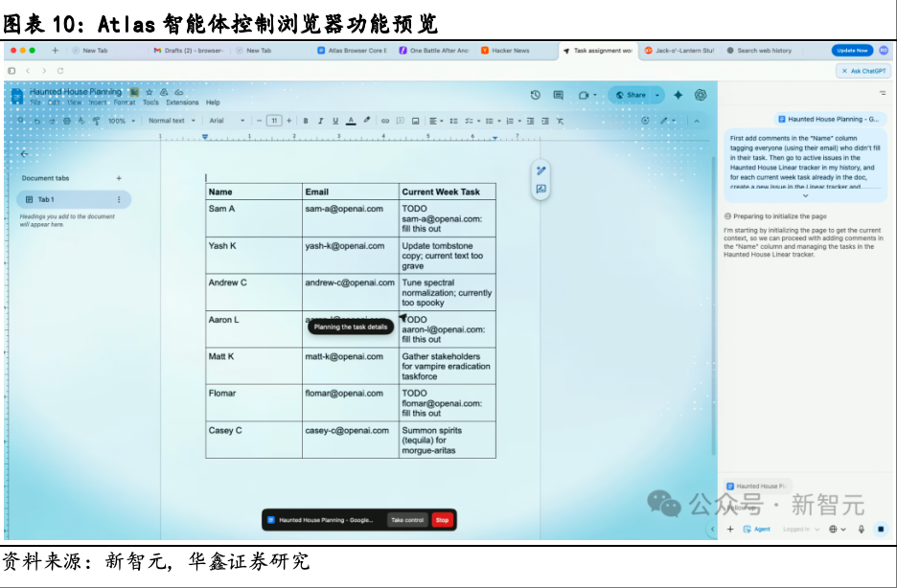
Task: Toggle the browser sidebar icon
Action: (11, 71)
